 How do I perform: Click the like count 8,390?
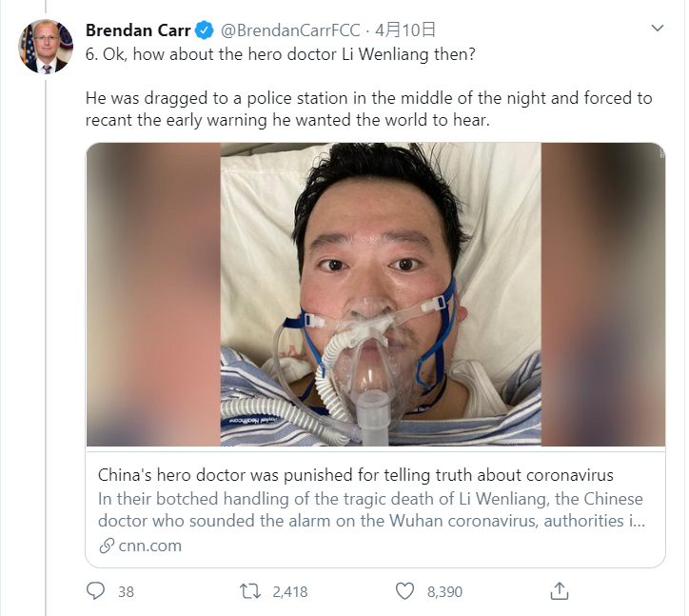pyautogui.click(x=444, y=591)
